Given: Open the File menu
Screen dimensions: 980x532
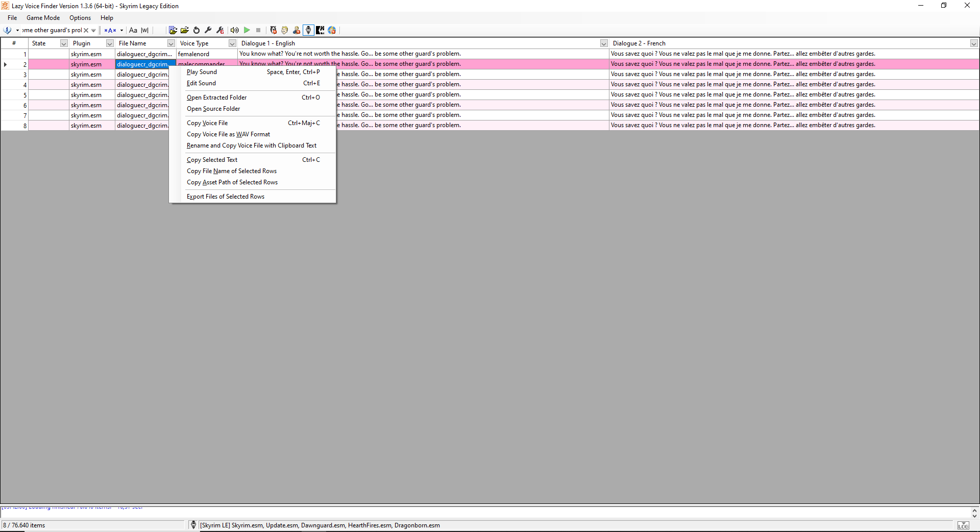Looking at the screenshot, I should pyautogui.click(x=12, y=18).
